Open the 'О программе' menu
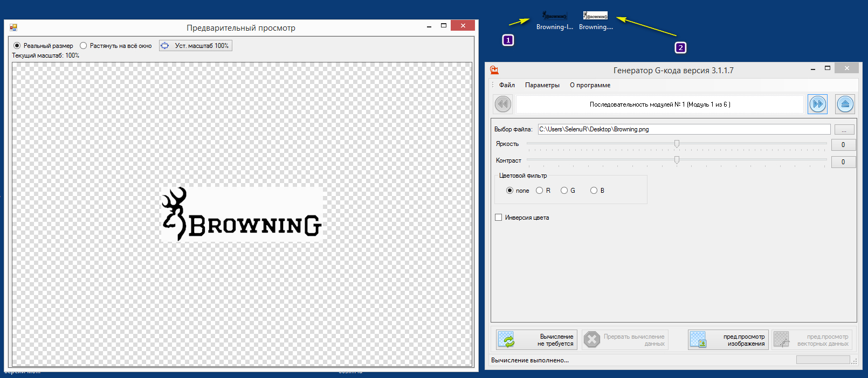 coord(590,85)
